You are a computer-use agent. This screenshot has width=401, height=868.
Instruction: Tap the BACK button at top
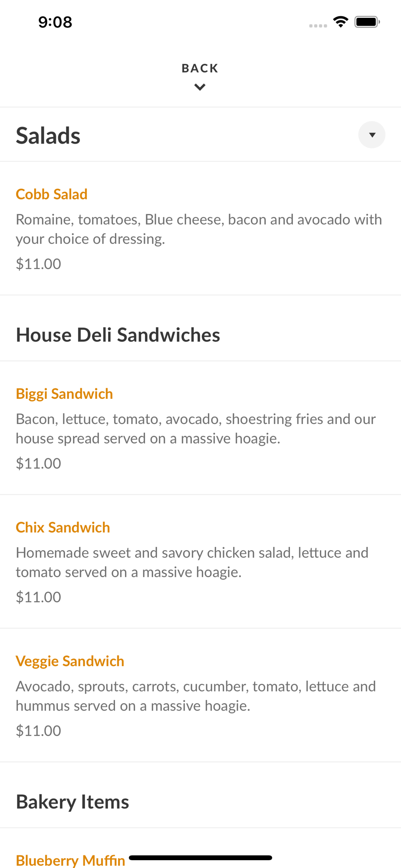[200, 69]
